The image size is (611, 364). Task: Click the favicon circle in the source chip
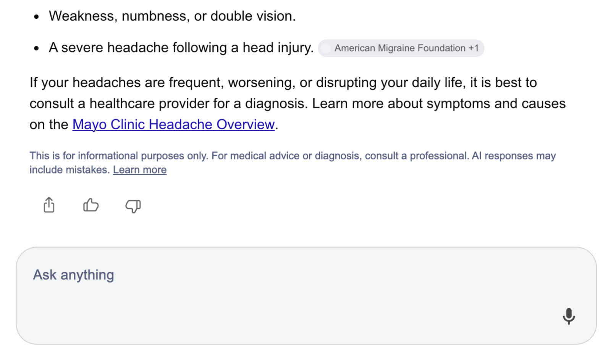[326, 48]
